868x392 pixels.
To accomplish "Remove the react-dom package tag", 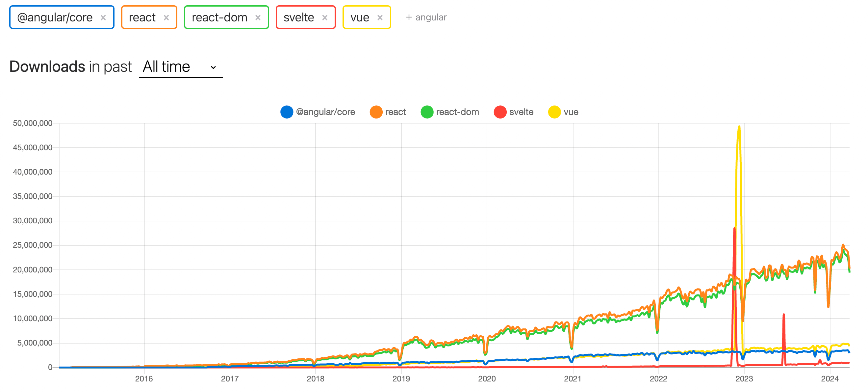I will click(x=258, y=17).
